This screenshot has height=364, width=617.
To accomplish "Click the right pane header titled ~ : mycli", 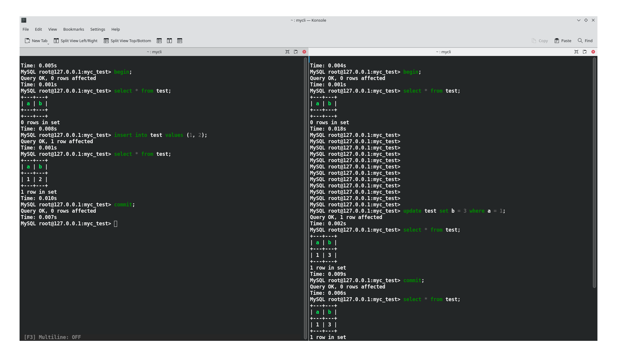I will click(443, 52).
